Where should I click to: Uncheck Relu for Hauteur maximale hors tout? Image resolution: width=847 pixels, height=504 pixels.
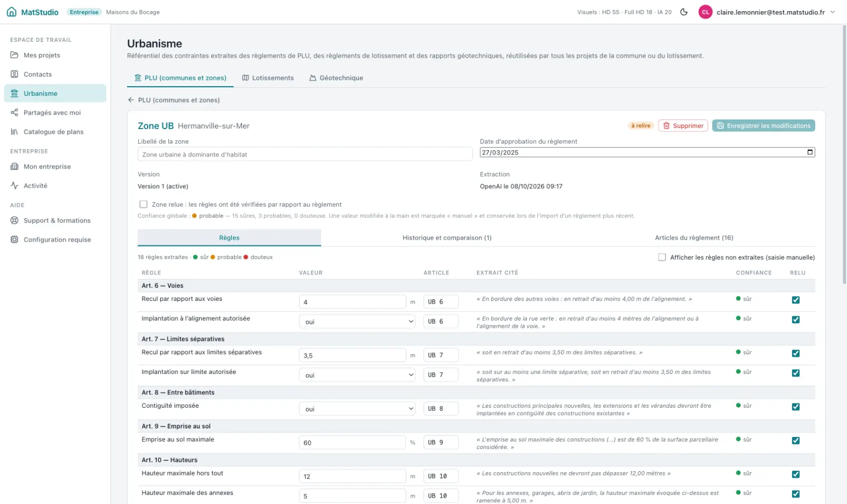pos(796,474)
